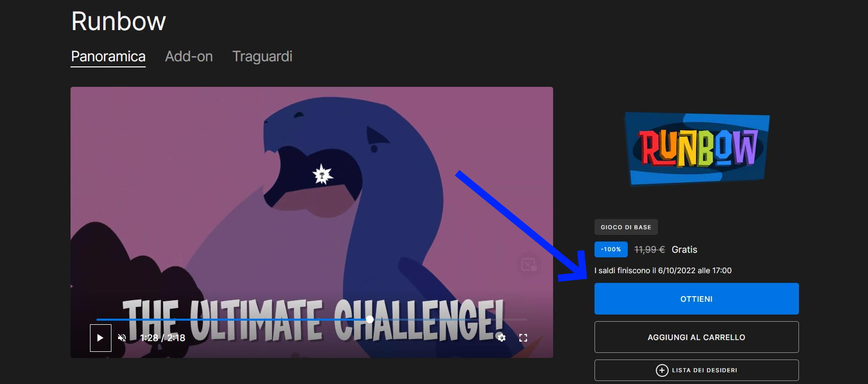Select the Traguardi tab
This screenshot has height=384, width=868.
(x=262, y=56)
